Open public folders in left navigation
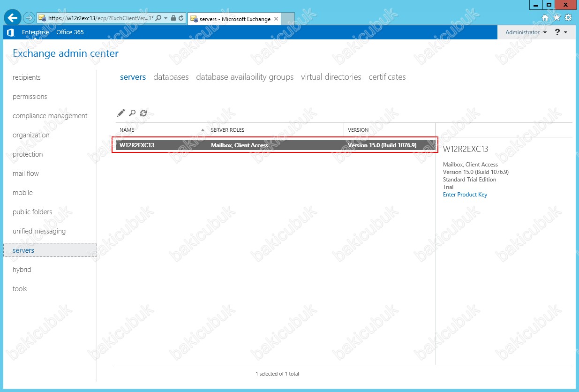579x392 pixels. tap(32, 212)
